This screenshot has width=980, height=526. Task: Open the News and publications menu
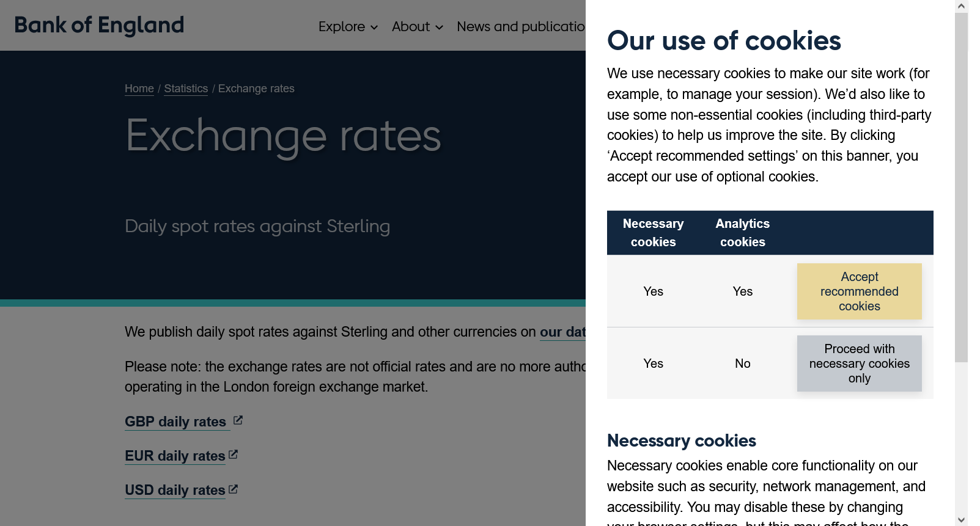[x=520, y=27]
